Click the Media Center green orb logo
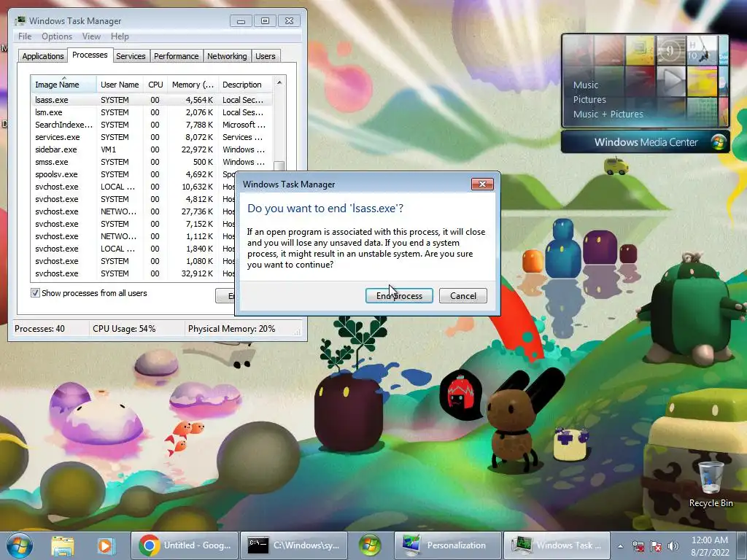This screenshot has width=747, height=560. click(719, 142)
